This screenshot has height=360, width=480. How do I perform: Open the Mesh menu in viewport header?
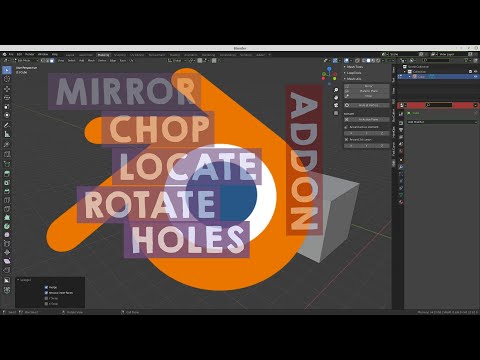(91, 61)
